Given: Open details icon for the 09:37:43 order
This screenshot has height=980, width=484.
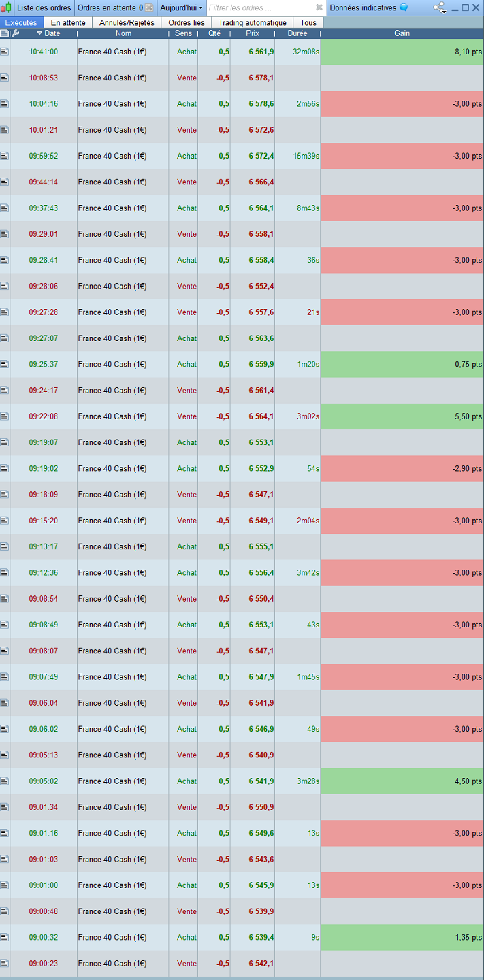Looking at the screenshot, I should tap(5, 208).
